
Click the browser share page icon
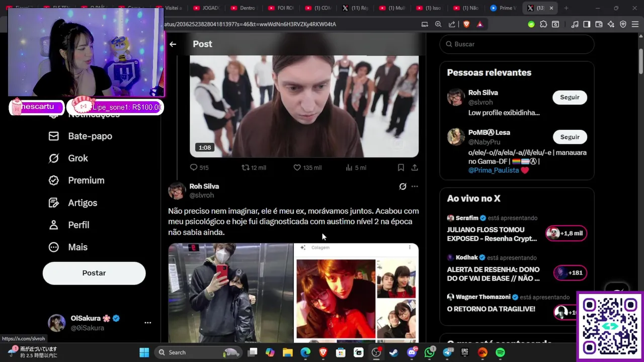(452, 24)
